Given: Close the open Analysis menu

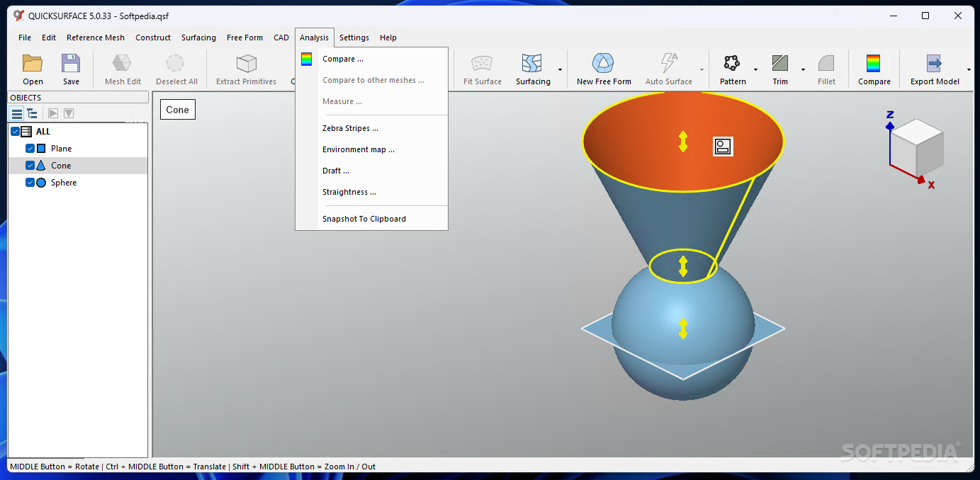Looking at the screenshot, I should (315, 38).
